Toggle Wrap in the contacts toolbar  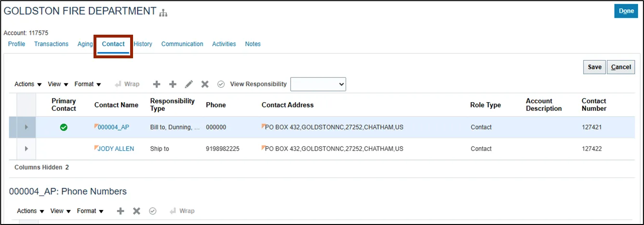(x=127, y=84)
